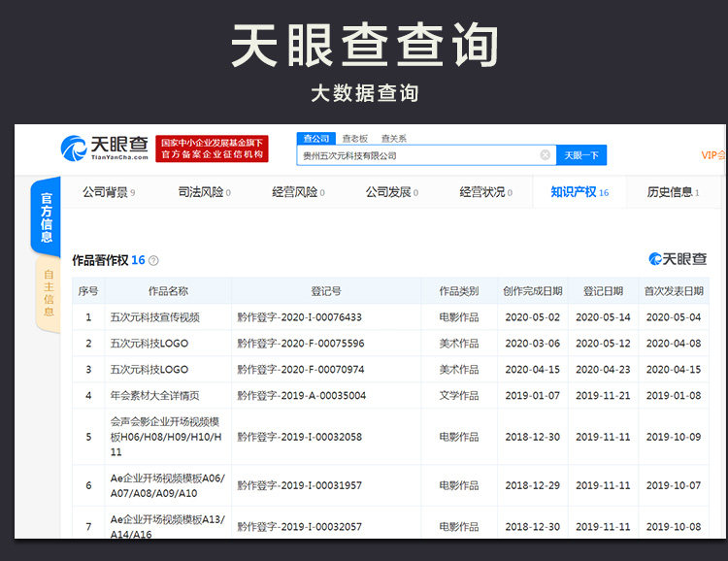This screenshot has height=561, width=728.
Task: Click first publication date 2019-01-08
Action: (x=674, y=395)
